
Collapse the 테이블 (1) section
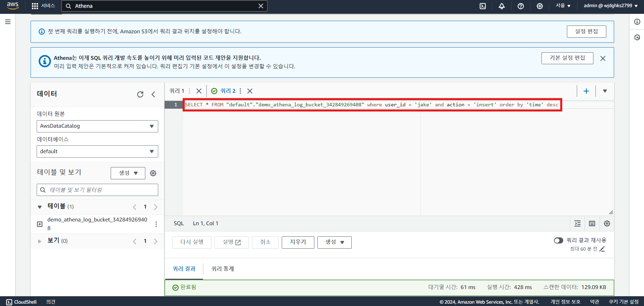(40, 207)
